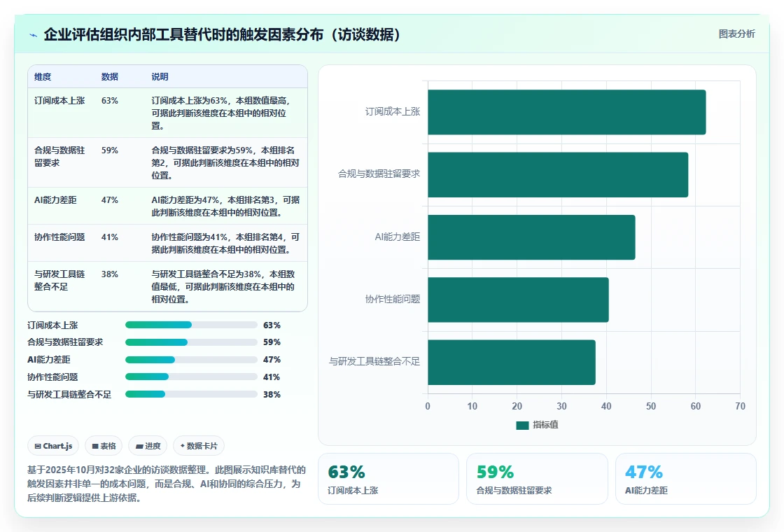Image resolution: width=784 pixels, height=532 pixels.
Task: Click the 59% cell in table
Action: 109,150
